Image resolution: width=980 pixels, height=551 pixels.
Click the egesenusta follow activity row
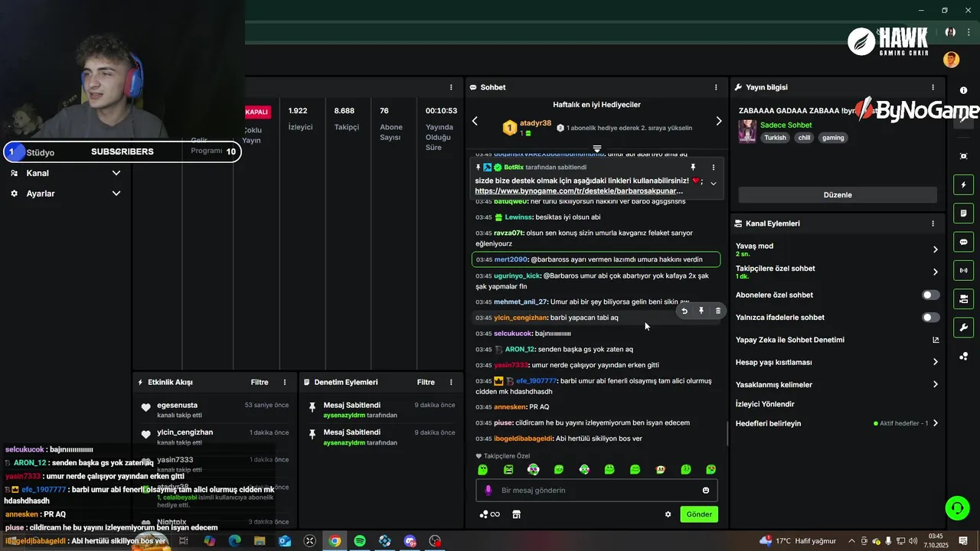coord(215,409)
